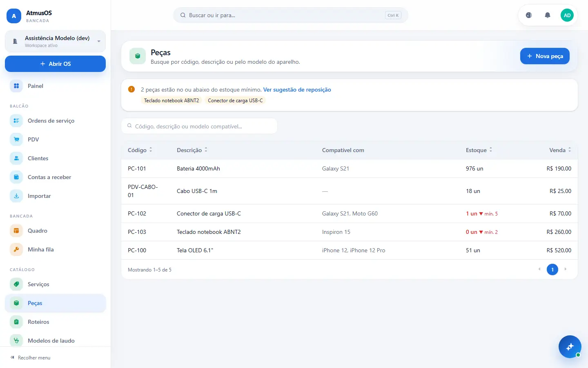Image resolution: width=588 pixels, height=368 pixels.
Task: Open Modelos de laudo icon
Action: tap(16, 341)
